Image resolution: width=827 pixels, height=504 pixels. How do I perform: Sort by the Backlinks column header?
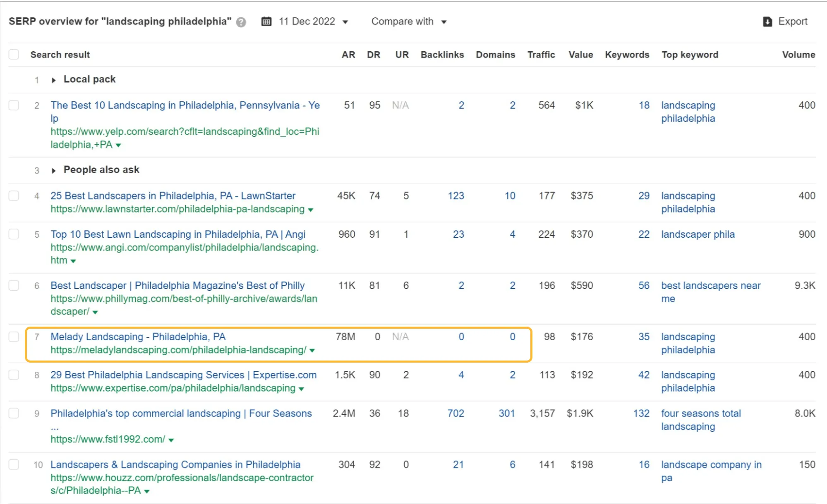click(x=442, y=55)
